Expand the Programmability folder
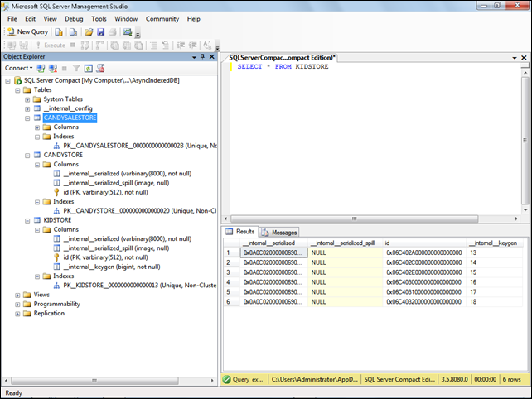The height and width of the screenshot is (399, 532). 17,304
